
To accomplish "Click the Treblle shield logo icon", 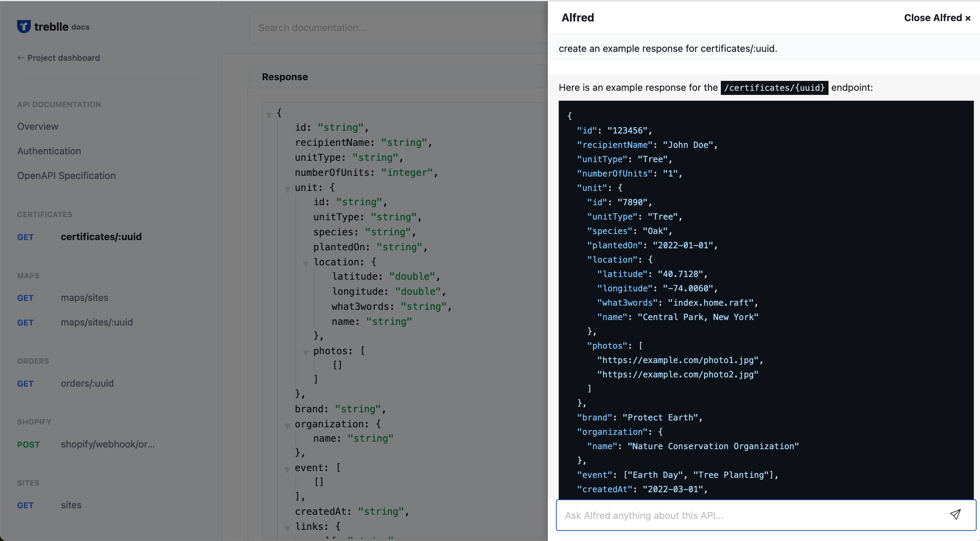I will tap(24, 26).
